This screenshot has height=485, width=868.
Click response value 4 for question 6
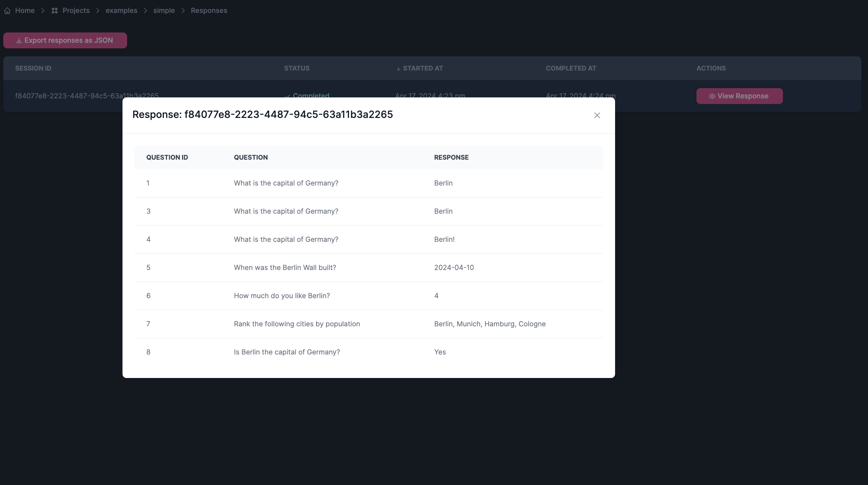coord(436,296)
